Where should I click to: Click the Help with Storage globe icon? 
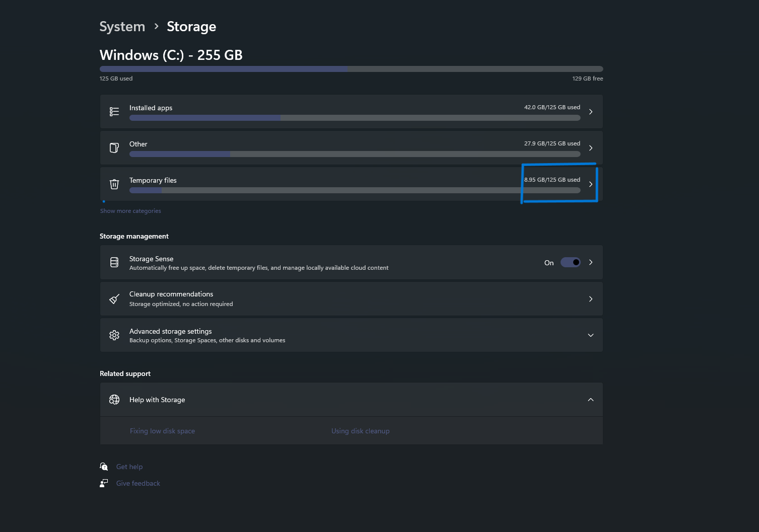(114, 400)
